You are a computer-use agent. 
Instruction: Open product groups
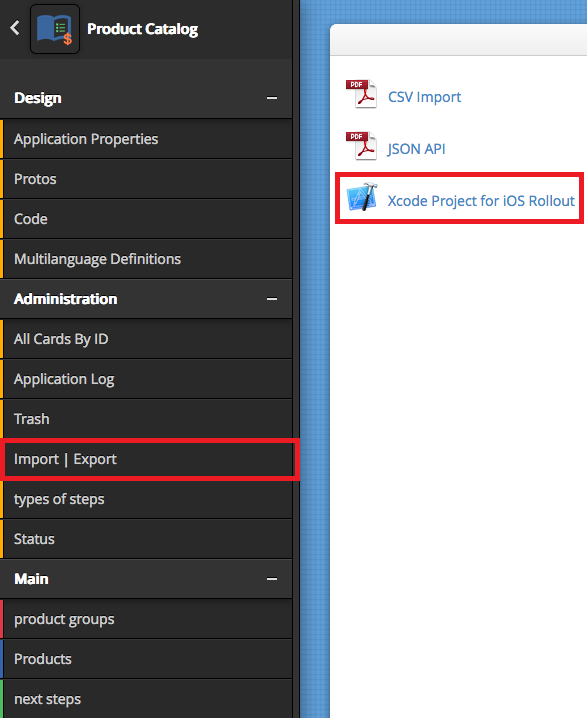tap(146, 619)
